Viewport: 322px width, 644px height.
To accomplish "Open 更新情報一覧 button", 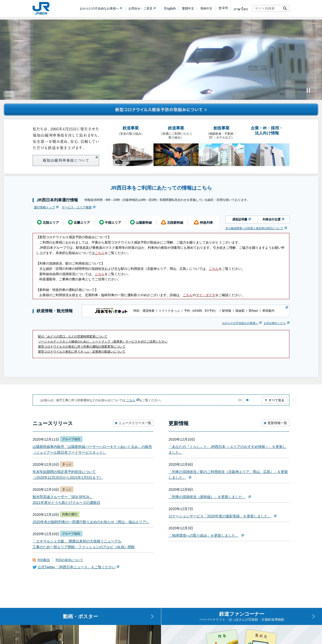I will pos(276,423).
